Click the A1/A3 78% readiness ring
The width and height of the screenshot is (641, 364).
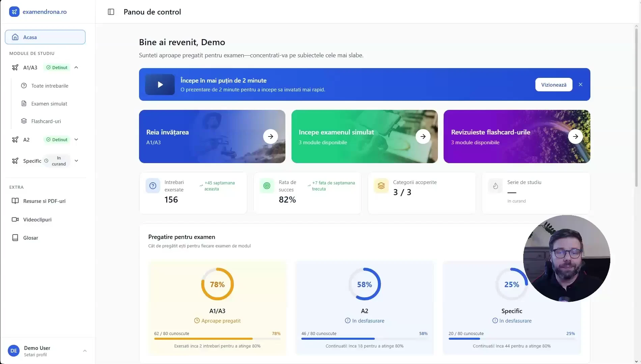click(x=217, y=284)
